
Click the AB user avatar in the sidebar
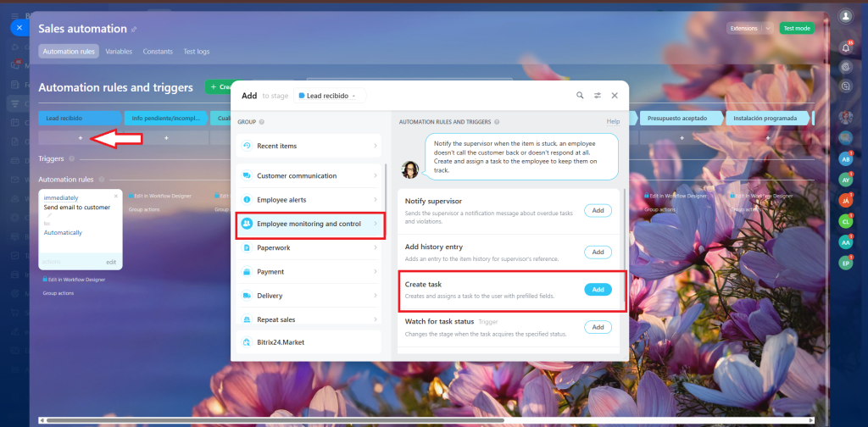coord(845,158)
